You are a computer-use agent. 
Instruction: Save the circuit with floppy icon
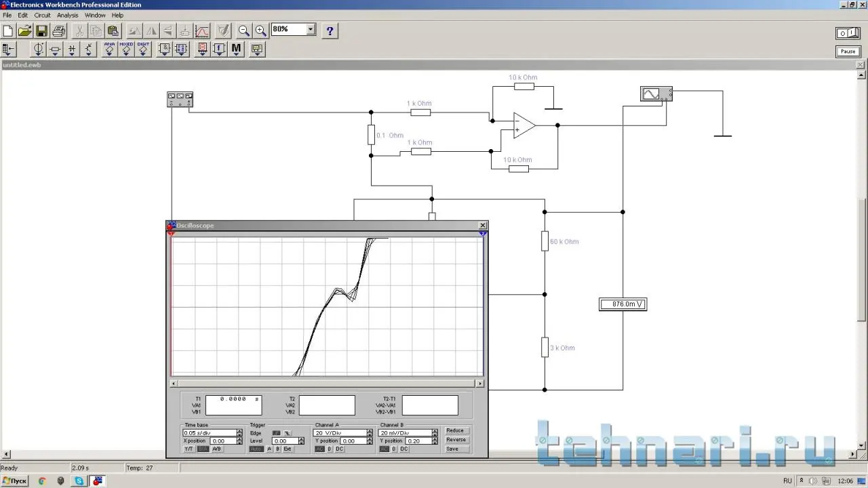point(42,30)
